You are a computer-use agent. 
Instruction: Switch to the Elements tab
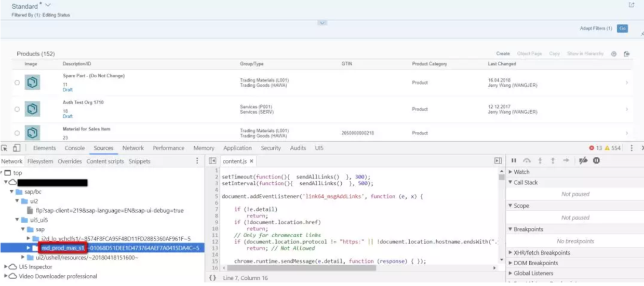(44, 148)
